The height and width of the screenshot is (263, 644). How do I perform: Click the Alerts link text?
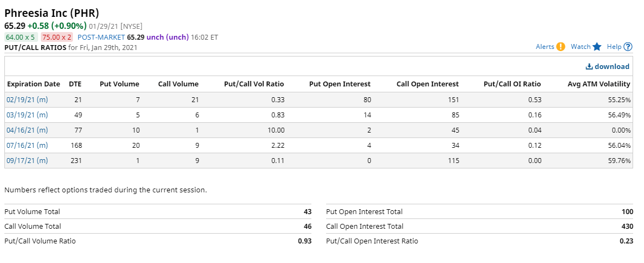(545, 47)
